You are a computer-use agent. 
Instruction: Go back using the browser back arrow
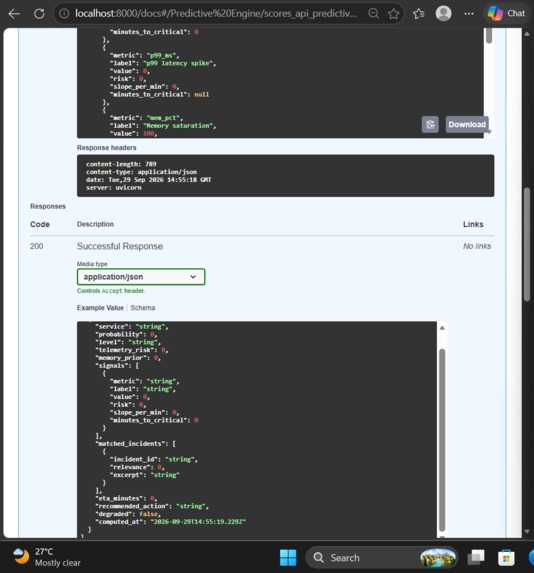coord(14,14)
